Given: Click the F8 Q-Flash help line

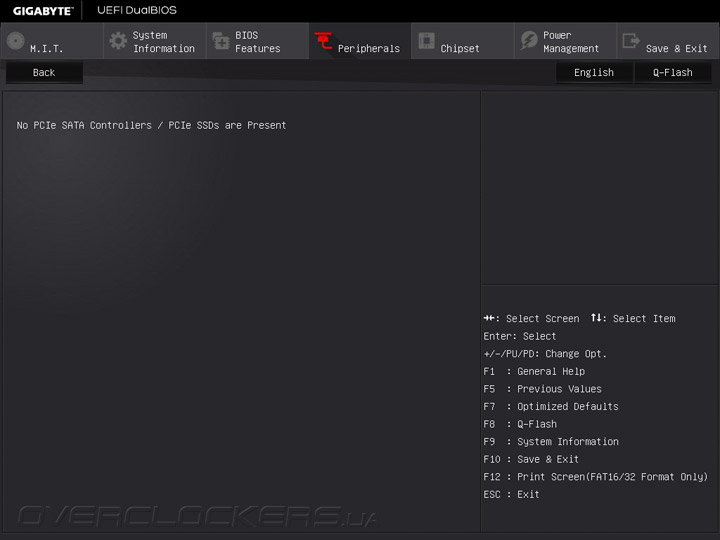Looking at the screenshot, I should pyautogui.click(x=520, y=424).
